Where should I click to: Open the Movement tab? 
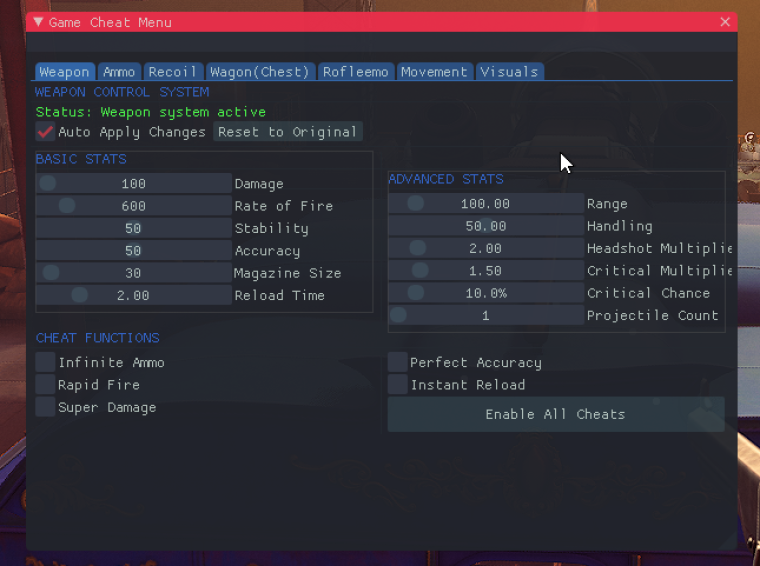[x=434, y=72]
